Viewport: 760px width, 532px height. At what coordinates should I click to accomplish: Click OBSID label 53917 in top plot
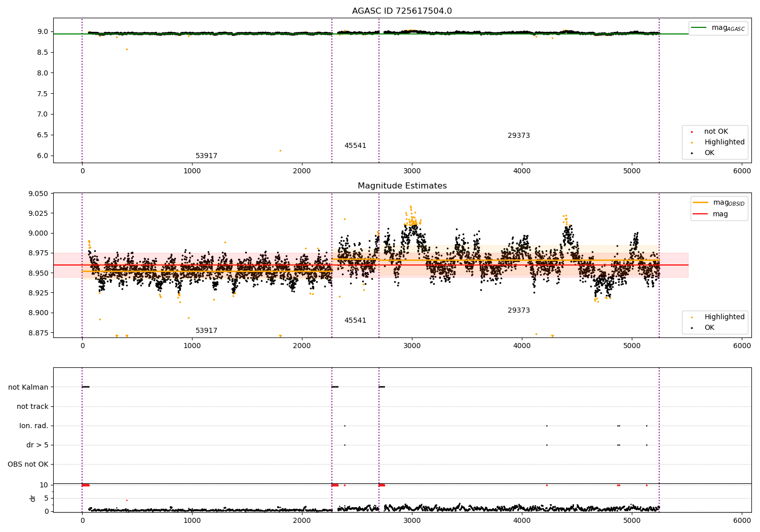[206, 156]
